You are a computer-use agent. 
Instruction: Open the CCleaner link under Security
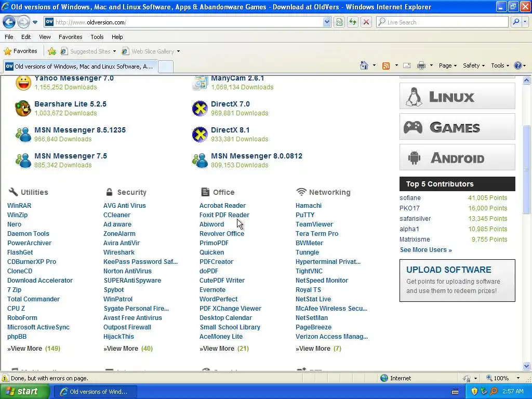tap(117, 215)
